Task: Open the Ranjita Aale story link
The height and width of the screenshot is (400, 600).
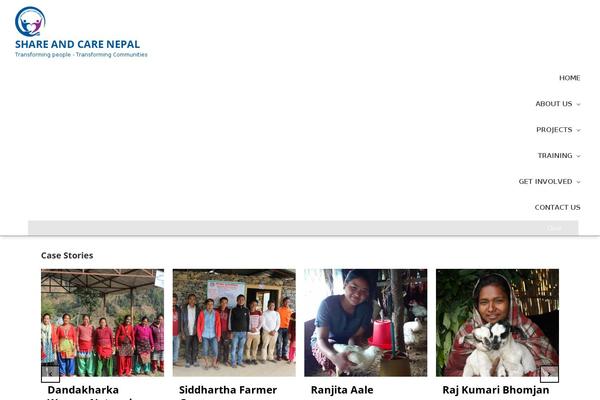Action: [x=342, y=390]
